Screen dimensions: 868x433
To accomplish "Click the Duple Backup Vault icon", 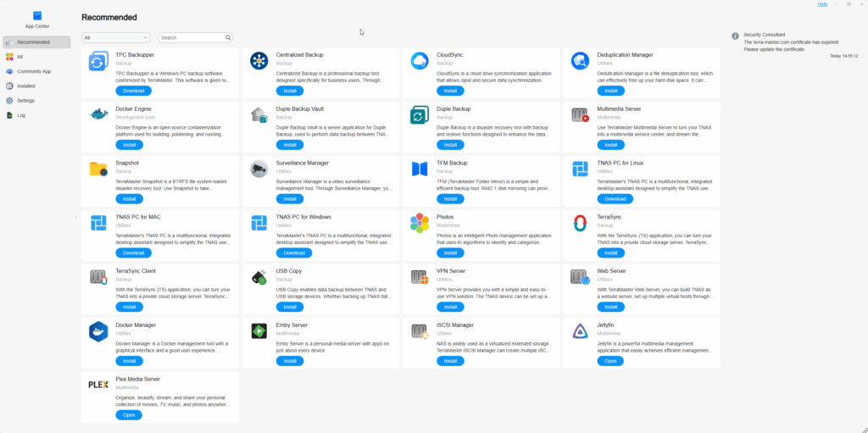I will pos(259,114).
